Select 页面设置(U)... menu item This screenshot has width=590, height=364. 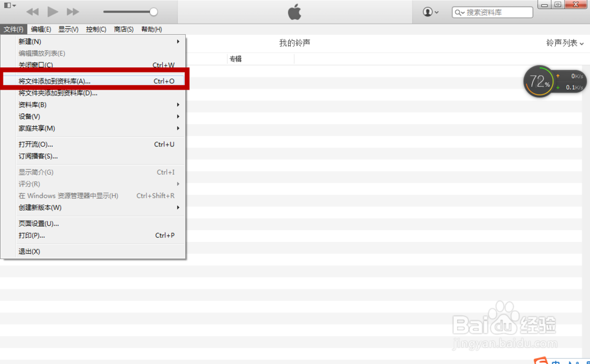(x=93, y=224)
